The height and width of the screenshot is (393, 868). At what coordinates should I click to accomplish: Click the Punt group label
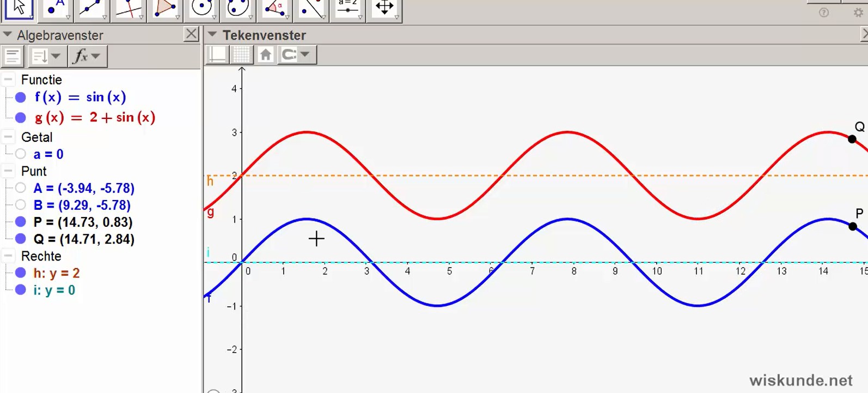(34, 171)
